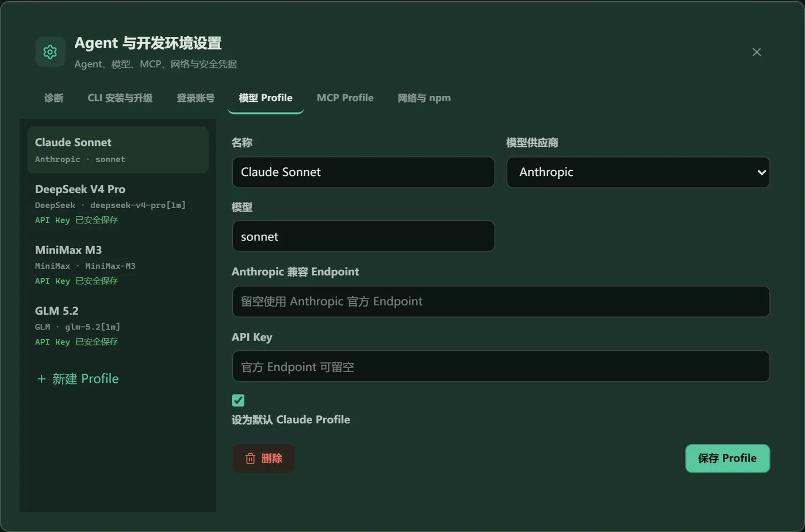
Task: Click the deepseek-v4-pro[1m] model text
Action: (x=138, y=205)
